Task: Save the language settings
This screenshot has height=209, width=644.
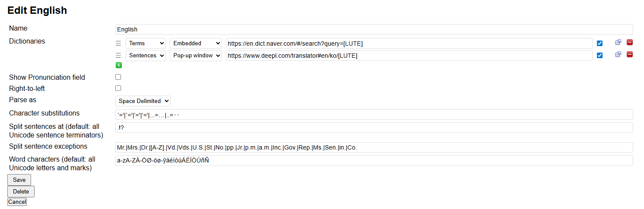Action: [19, 180]
